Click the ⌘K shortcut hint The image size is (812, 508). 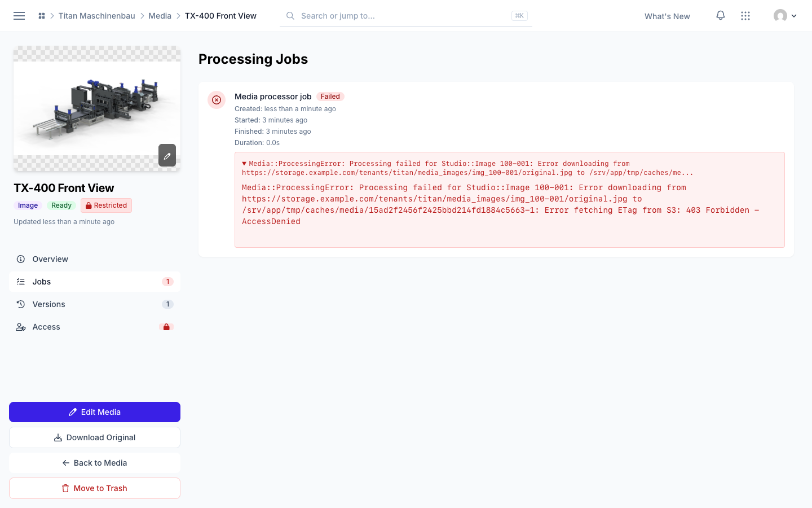tap(519, 16)
